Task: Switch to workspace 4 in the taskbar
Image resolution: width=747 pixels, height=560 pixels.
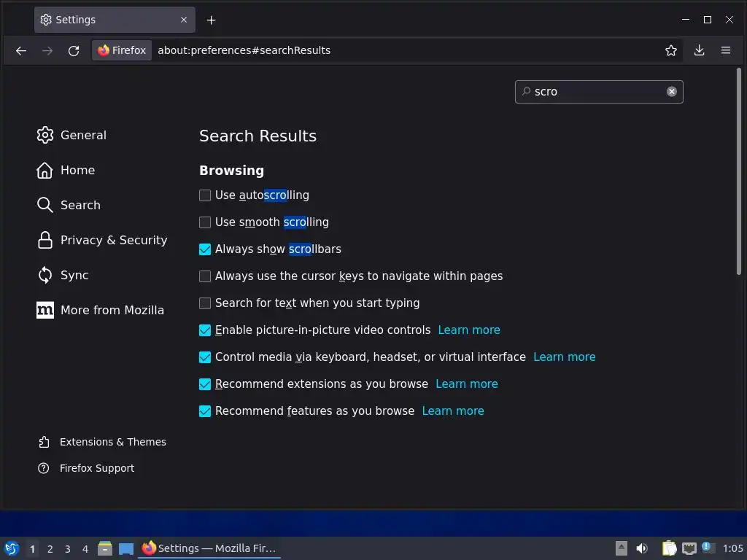Action: [x=85, y=549]
